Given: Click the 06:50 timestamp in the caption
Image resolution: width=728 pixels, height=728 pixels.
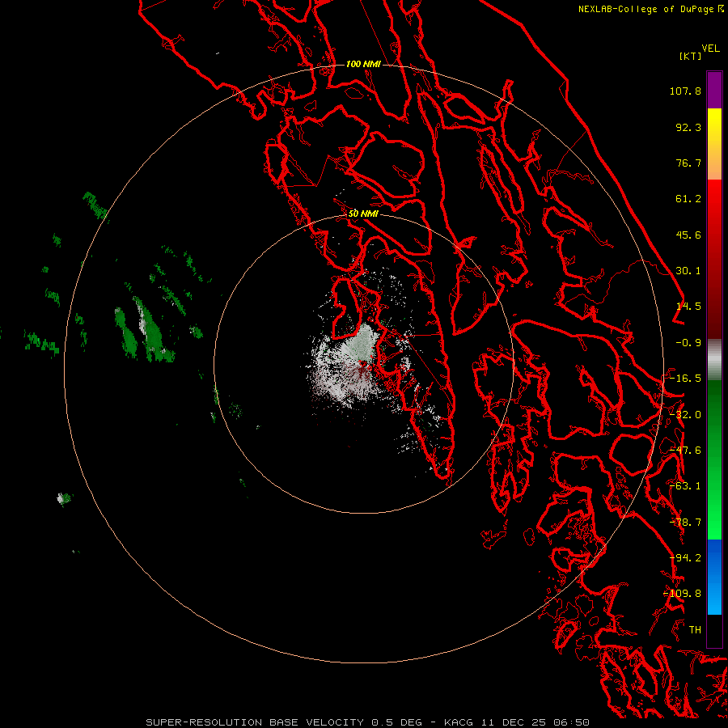Looking at the screenshot, I should click(x=572, y=722).
